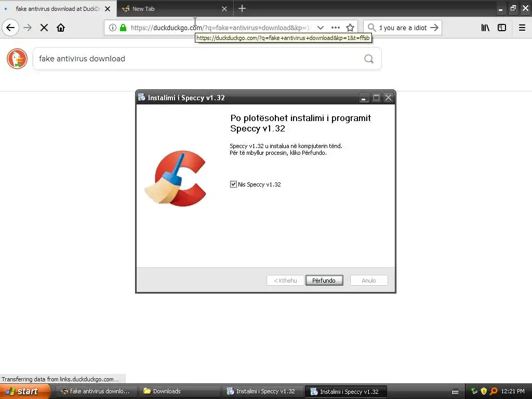
Task: Click the magnifier icon in search box
Action: (372, 28)
